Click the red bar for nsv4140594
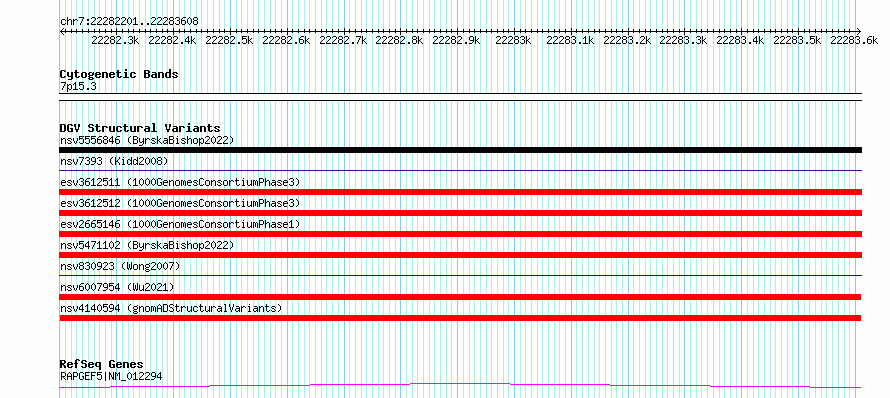 pyautogui.click(x=460, y=318)
